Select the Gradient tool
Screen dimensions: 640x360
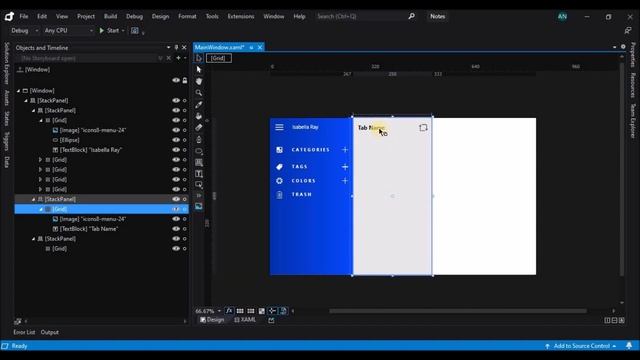pyautogui.click(x=199, y=127)
